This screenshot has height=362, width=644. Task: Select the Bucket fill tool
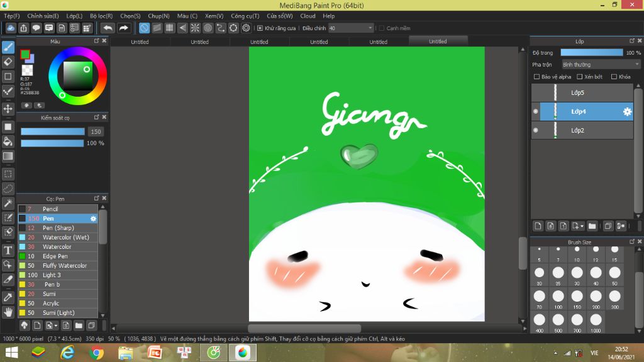(x=8, y=141)
